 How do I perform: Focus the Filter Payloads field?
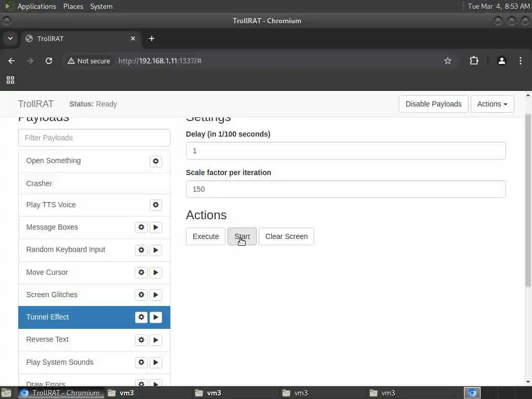(95, 138)
